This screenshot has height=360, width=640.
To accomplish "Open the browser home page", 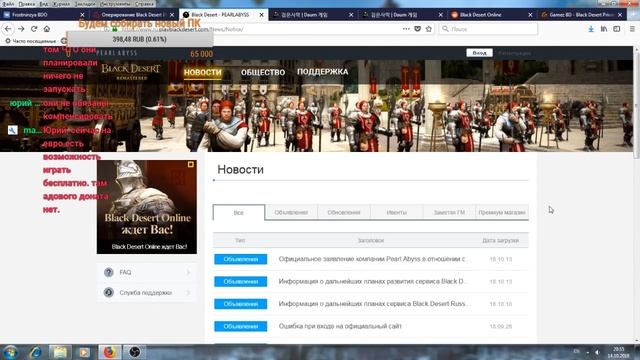I will pyautogui.click(x=47, y=29).
